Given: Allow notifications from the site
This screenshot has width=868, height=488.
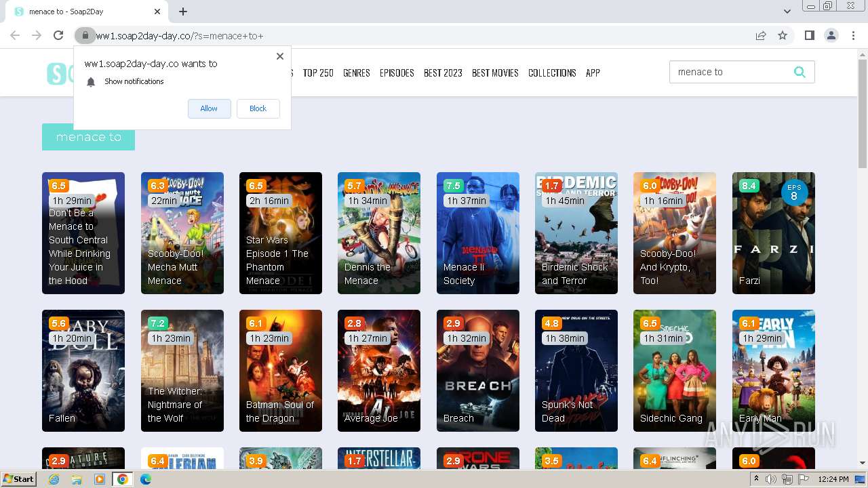Looking at the screenshot, I should pos(209,108).
